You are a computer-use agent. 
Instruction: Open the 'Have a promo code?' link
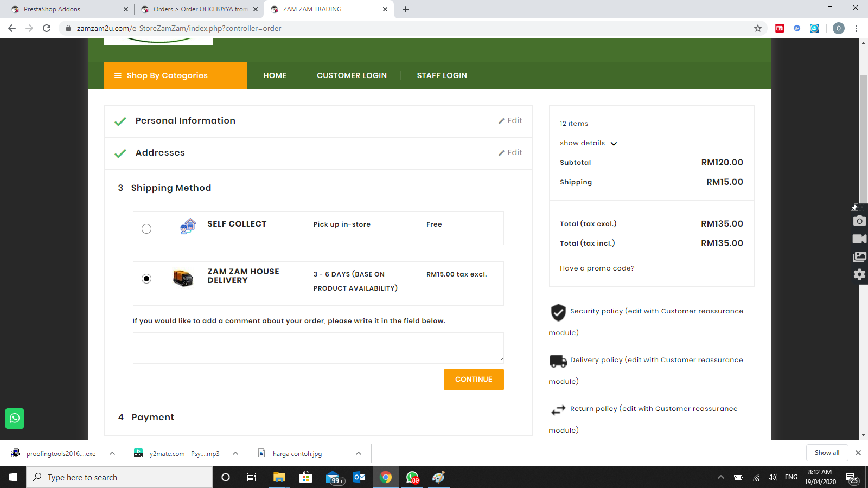point(597,268)
